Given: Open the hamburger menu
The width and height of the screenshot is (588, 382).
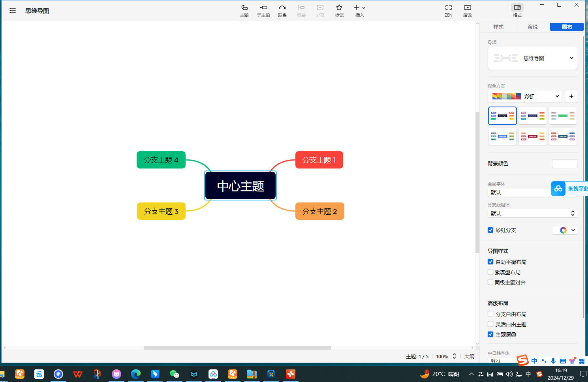Looking at the screenshot, I should 13,11.
